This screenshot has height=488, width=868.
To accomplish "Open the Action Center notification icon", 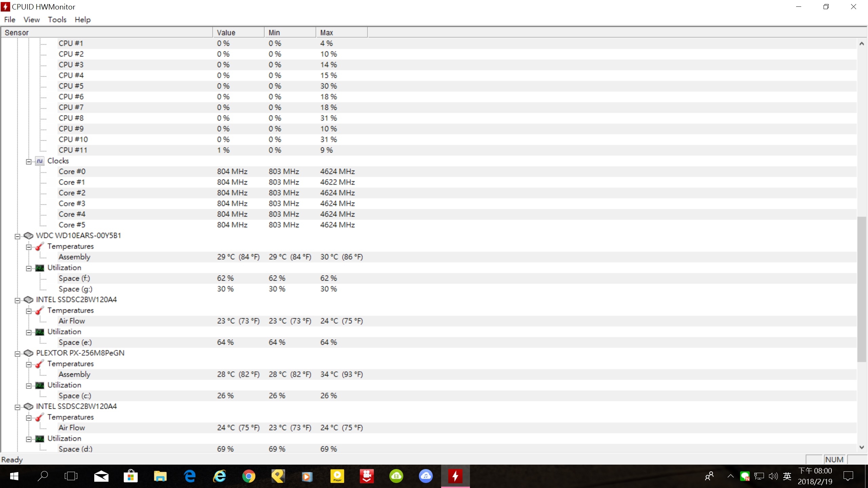I will click(x=848, y=476).
